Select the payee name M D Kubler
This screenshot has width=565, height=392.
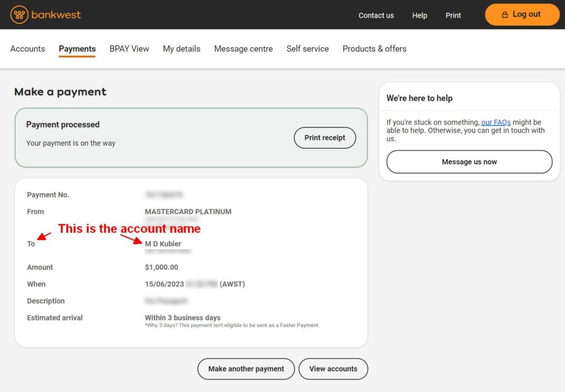tap(163, 244)
